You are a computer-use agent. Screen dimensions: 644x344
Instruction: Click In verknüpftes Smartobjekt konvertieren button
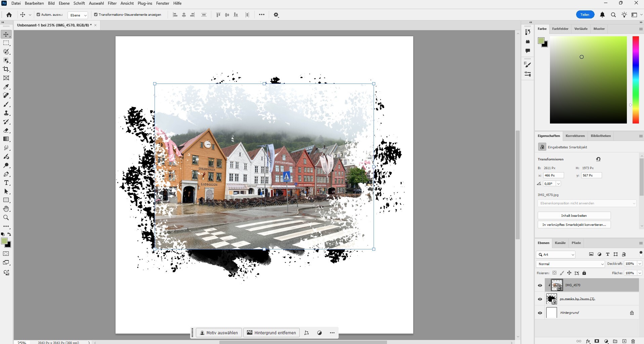pyautogui.click(x=574, y=225)
